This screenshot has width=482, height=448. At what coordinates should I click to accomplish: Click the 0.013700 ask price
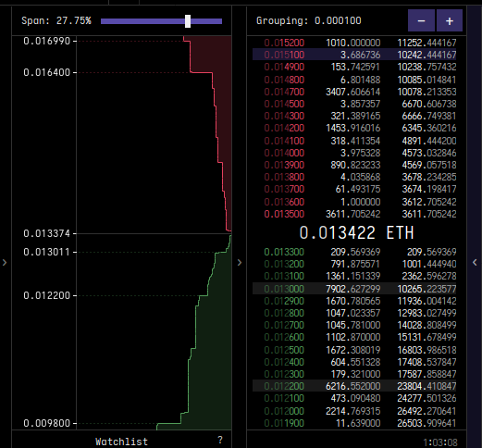284,189
